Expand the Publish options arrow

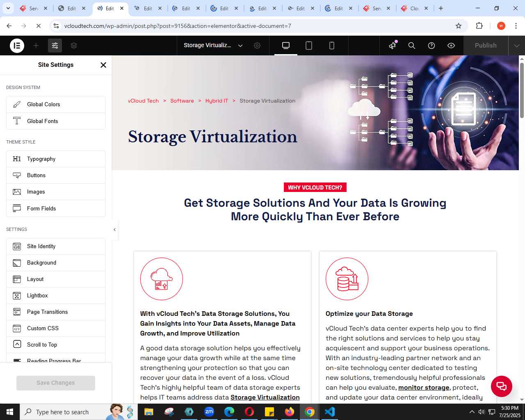pos(517,46)
